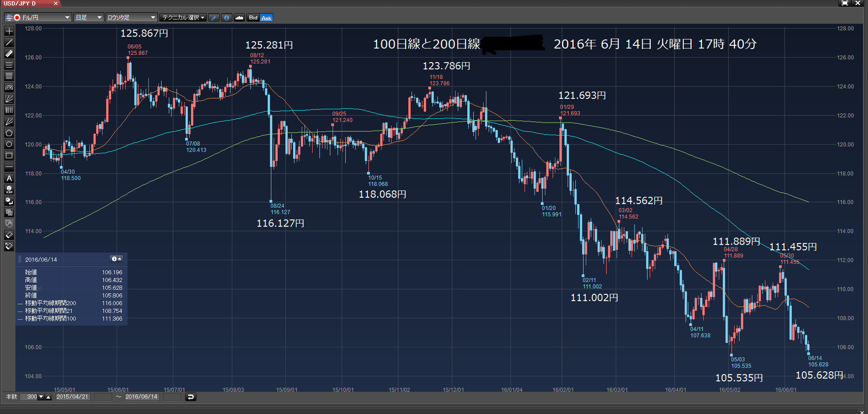868x414 pixels.
Task: Select the pentagon shape tool
Action: [x=9, y=133]
